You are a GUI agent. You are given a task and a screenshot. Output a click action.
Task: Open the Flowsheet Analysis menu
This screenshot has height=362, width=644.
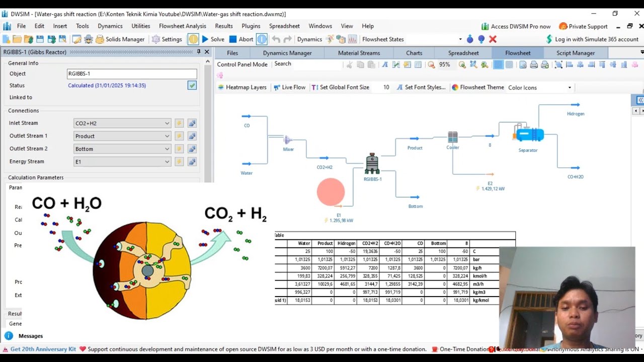pos(183,26)
